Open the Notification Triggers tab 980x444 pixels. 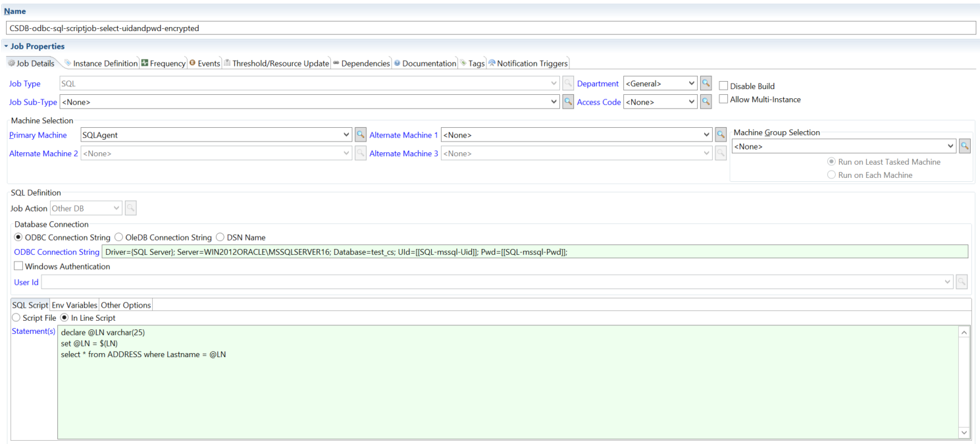(528, 63)
